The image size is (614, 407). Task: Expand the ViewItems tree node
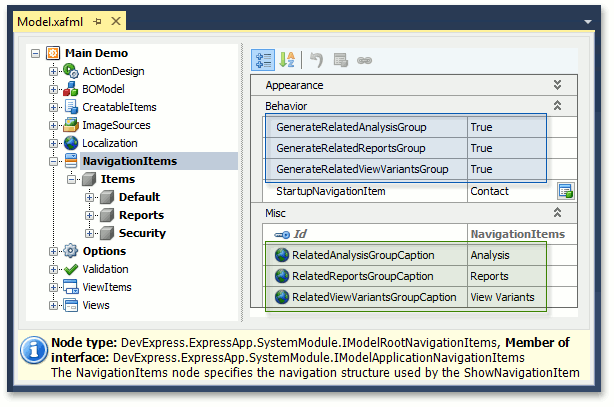[x=53, y=288]
